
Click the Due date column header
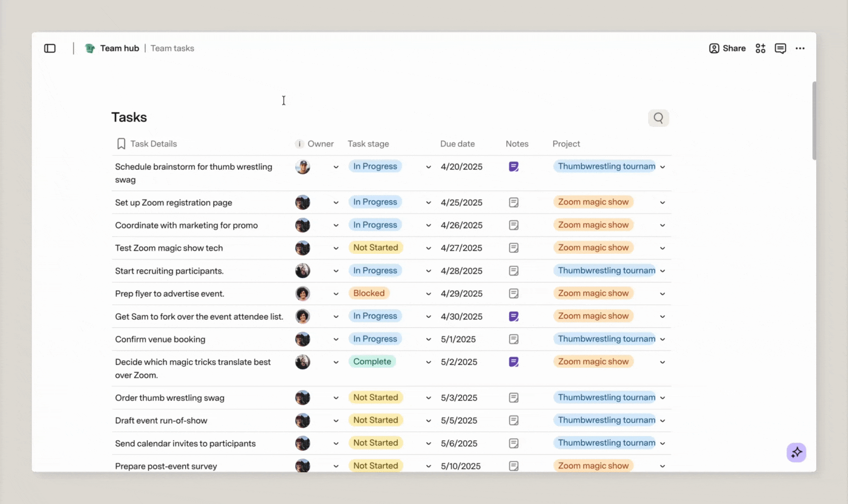pyautogui.click(x=457, y=144)
